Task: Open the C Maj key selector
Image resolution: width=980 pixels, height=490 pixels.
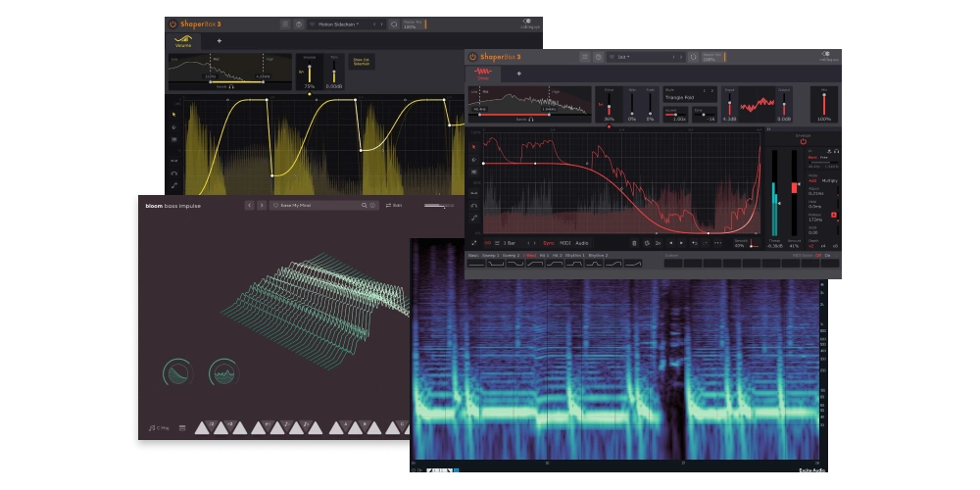Action: point(159,428)
